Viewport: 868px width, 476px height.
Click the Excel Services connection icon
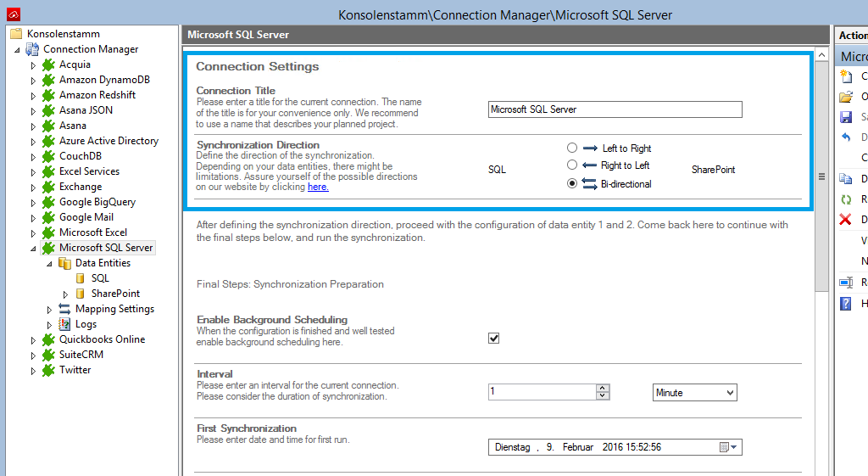[48, 171]
